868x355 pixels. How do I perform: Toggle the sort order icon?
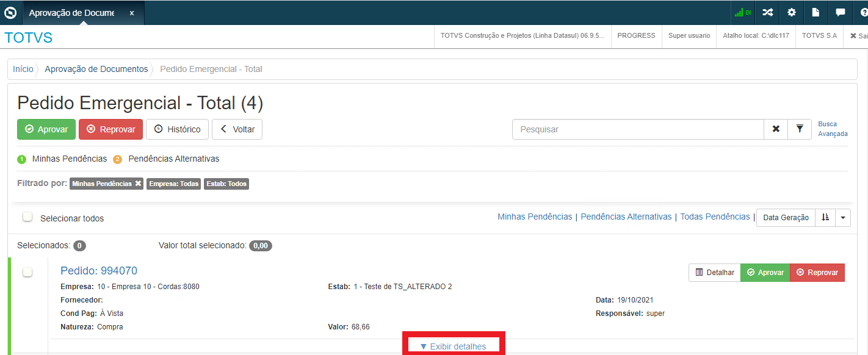(x=825, y=218)
